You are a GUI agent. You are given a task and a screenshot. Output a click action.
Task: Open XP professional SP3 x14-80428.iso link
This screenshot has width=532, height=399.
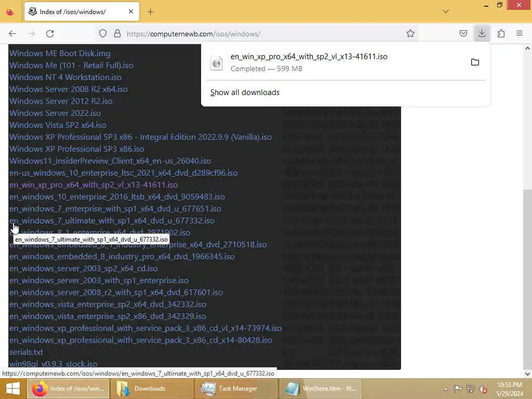coord(140,340)
